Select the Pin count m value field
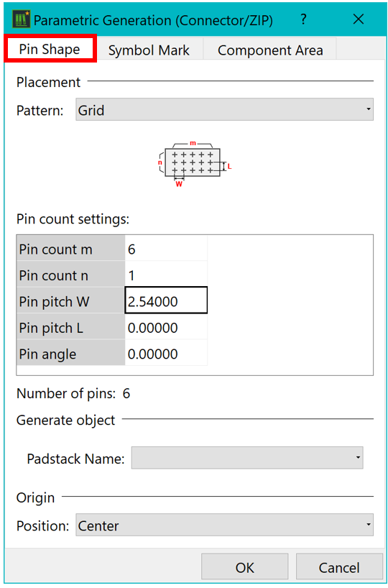 [166, 249]
